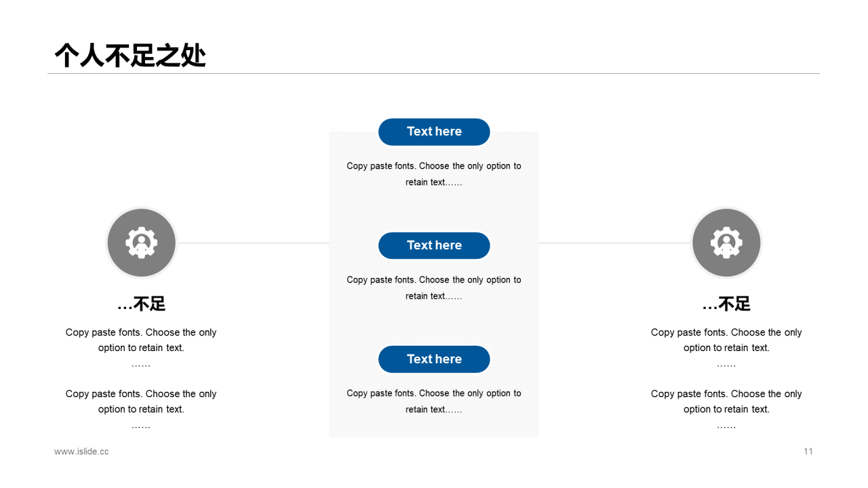Select the top blue 'Text here' button
Screen dimensions: 868x488
434,131
